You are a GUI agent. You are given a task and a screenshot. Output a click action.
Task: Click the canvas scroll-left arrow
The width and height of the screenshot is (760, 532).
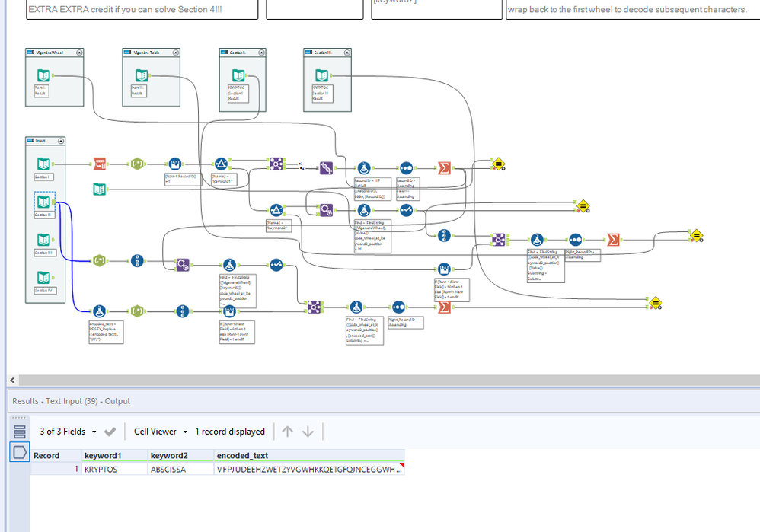pos(13,381)
